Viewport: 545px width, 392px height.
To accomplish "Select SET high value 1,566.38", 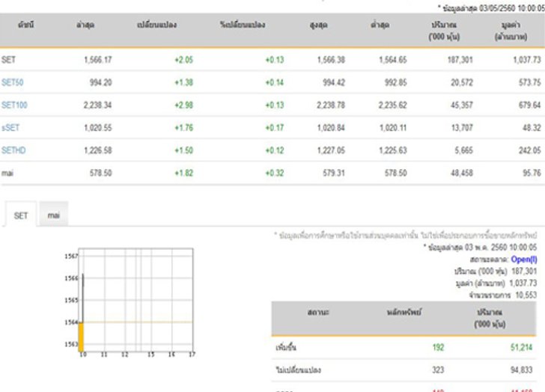I will click(x=331, y=60).
